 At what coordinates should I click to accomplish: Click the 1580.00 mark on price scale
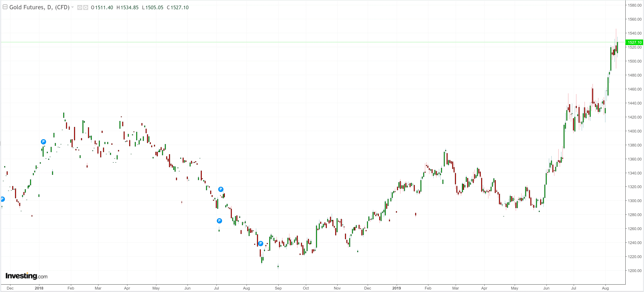click(635, 5)
